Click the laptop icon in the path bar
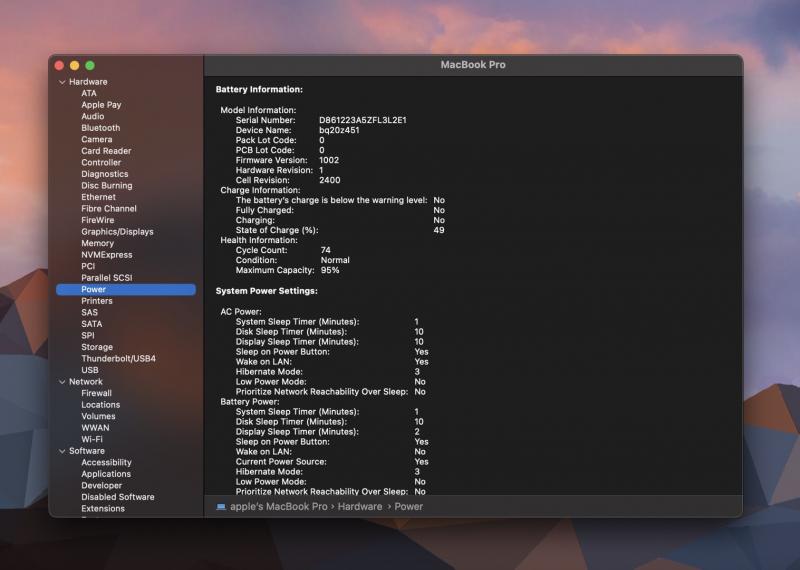The height and width of the screenshot is (570, 800). pyautogui.click(x=221, y=507)
